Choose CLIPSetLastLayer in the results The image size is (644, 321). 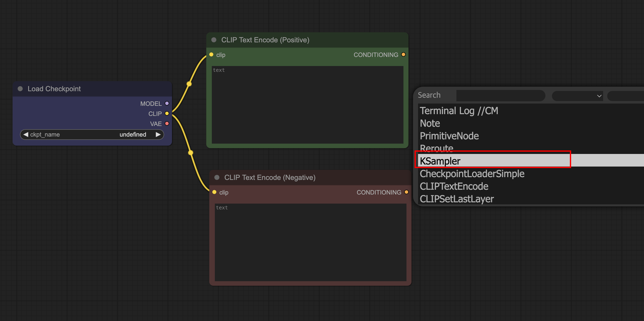pyautogui.click(x=457, y=199)
